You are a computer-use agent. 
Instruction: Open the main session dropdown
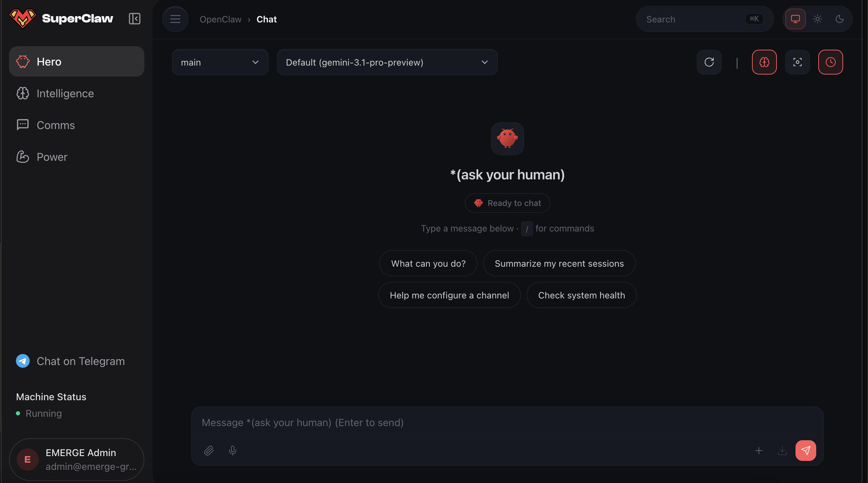point(220,62)
